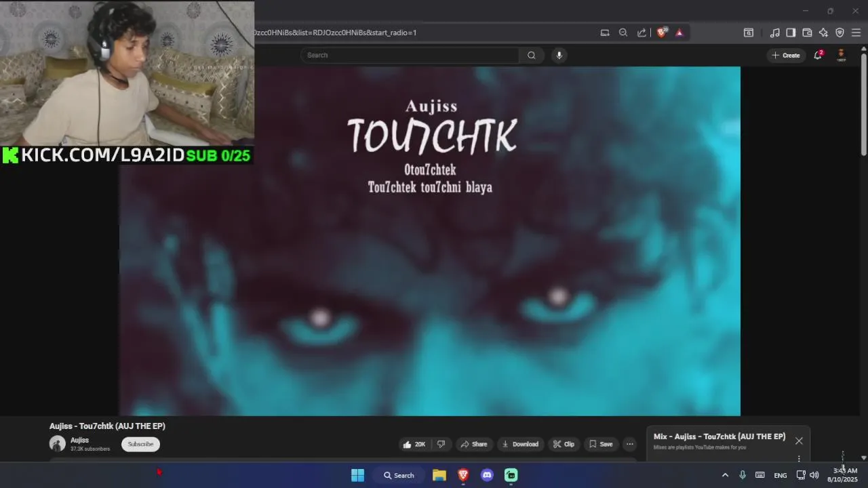The height and width of the screenshot is (488, 868).
Task: Open the Aujiss channel name link
Action: click(x=79, y=440)
